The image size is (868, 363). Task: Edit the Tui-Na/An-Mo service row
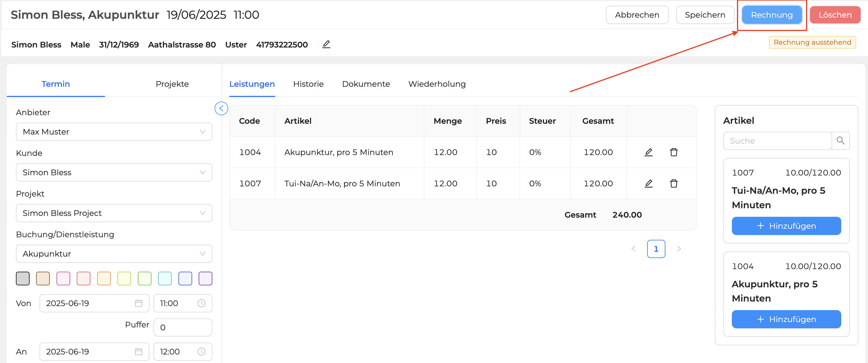click(x=648, y=183)
